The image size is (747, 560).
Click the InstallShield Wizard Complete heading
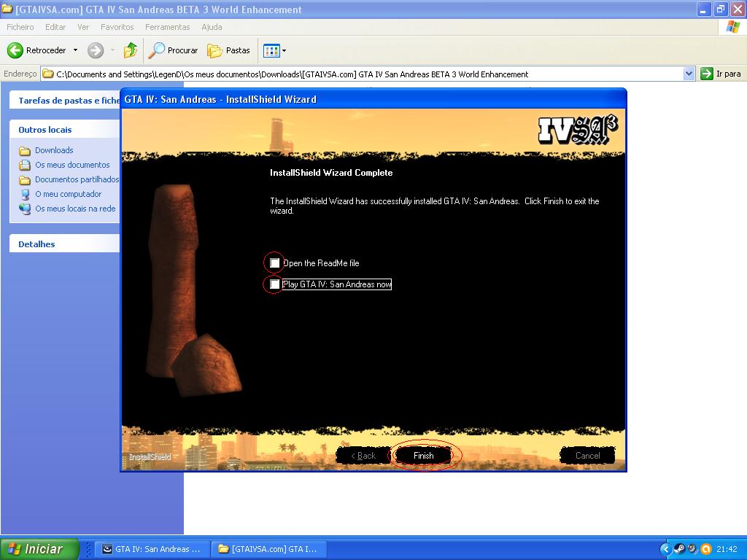331,172
